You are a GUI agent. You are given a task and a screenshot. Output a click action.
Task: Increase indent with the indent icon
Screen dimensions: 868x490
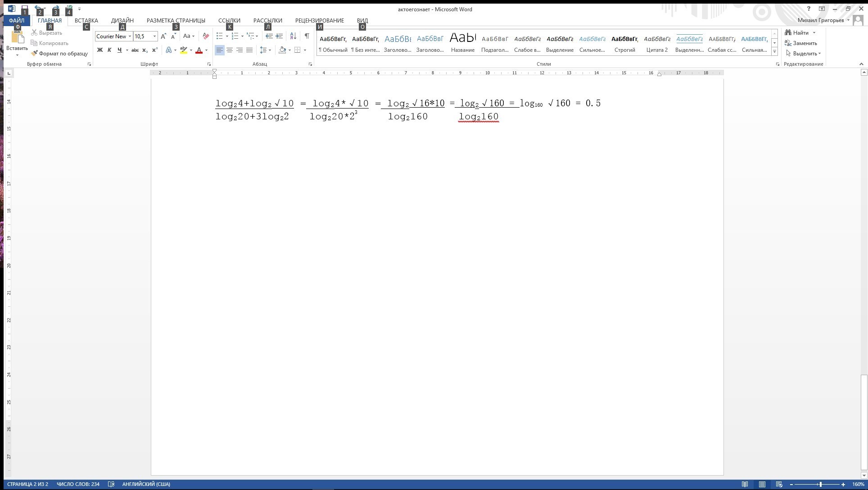(279, 36)
